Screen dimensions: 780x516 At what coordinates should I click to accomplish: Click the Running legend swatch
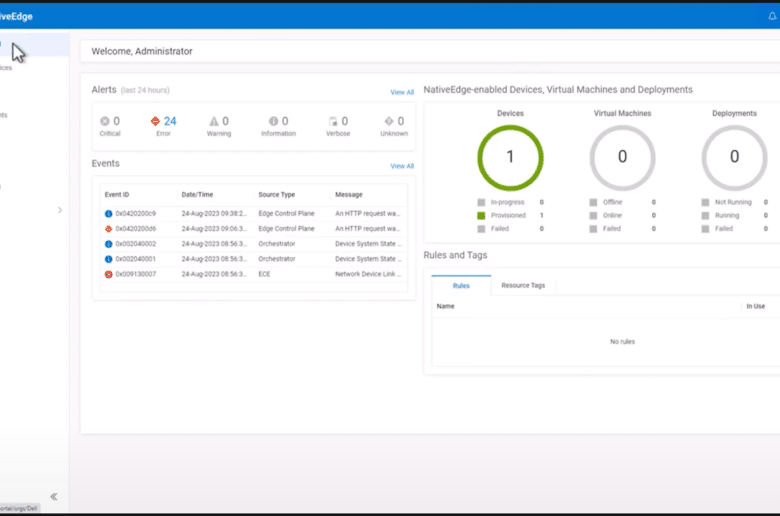point(705,215)
